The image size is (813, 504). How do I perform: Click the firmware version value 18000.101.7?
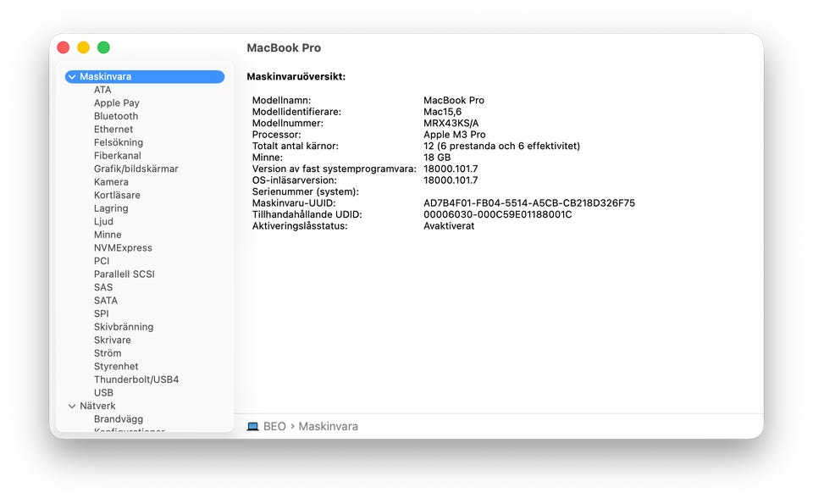[451, 169]
